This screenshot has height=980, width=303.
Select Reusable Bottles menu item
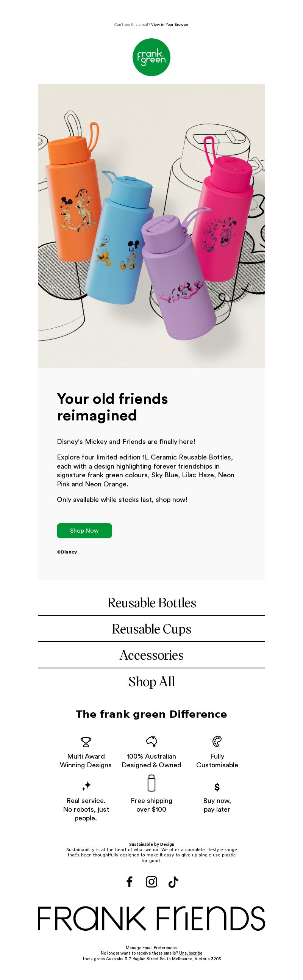(151, 603)
